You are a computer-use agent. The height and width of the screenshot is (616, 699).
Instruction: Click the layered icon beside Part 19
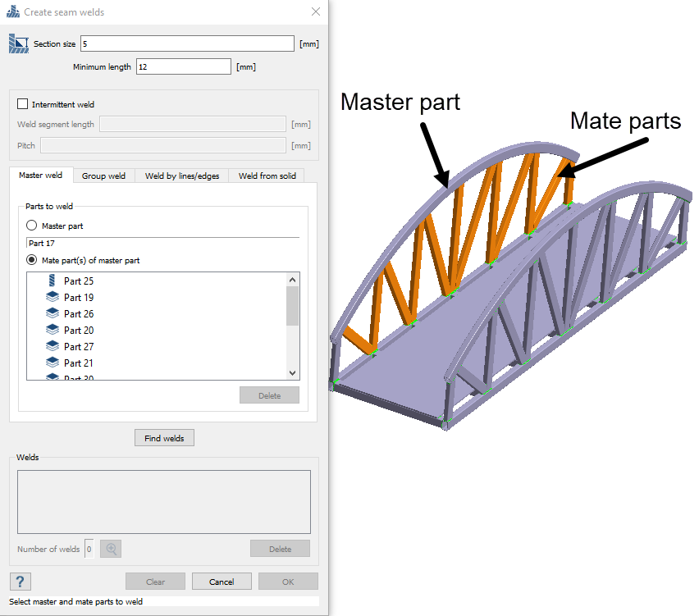[53, 298]
